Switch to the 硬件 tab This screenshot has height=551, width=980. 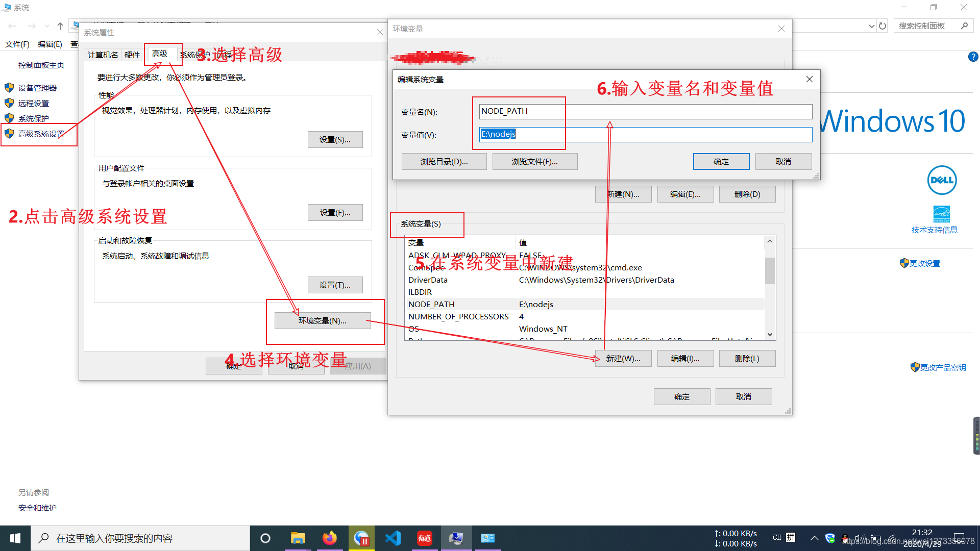(x=132, y=55)
